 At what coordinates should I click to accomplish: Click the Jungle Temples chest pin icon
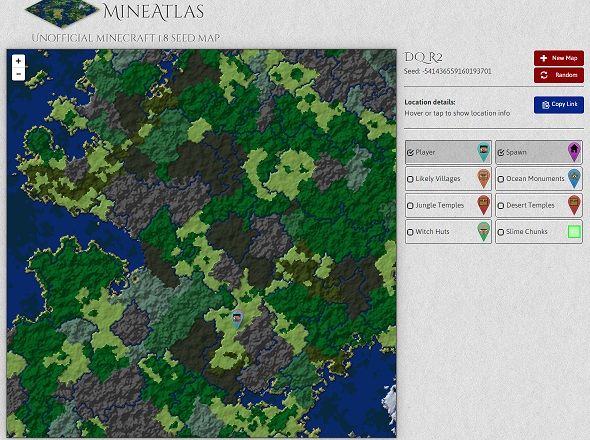484,205
